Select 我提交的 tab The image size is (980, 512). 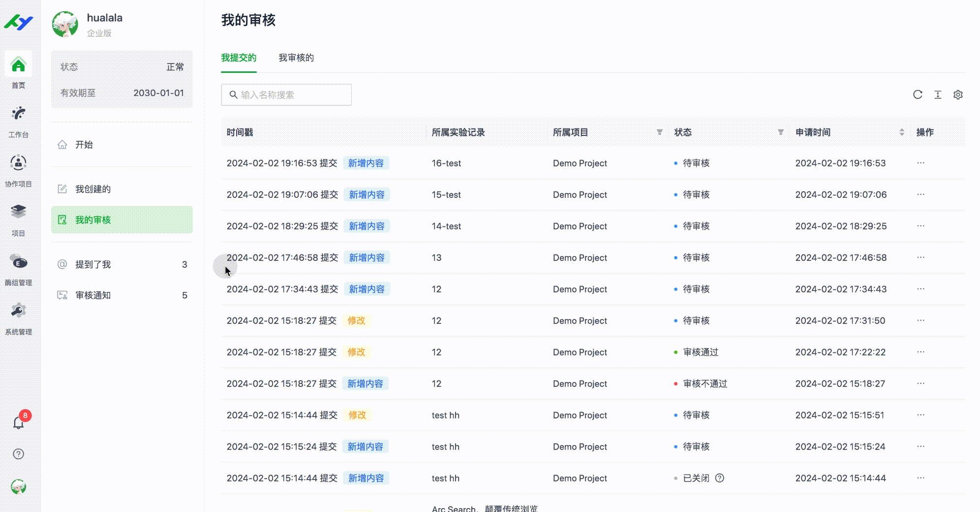[x=239, y=58]
